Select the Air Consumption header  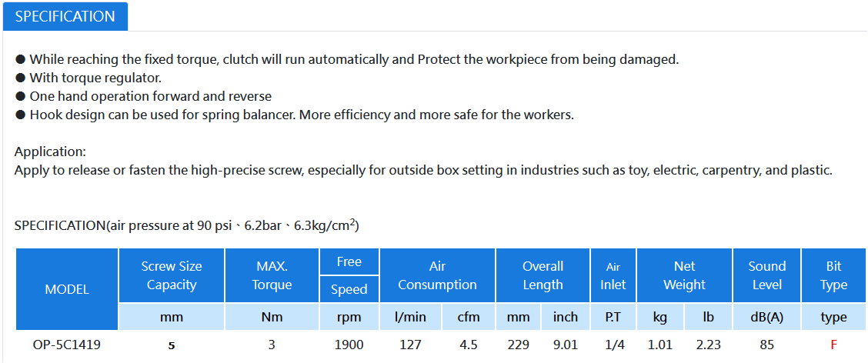437,275
